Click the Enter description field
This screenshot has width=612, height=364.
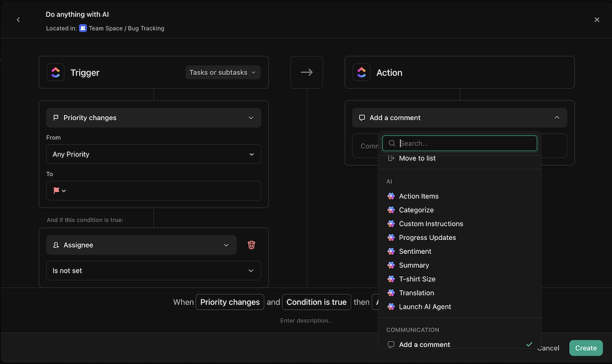307,320
